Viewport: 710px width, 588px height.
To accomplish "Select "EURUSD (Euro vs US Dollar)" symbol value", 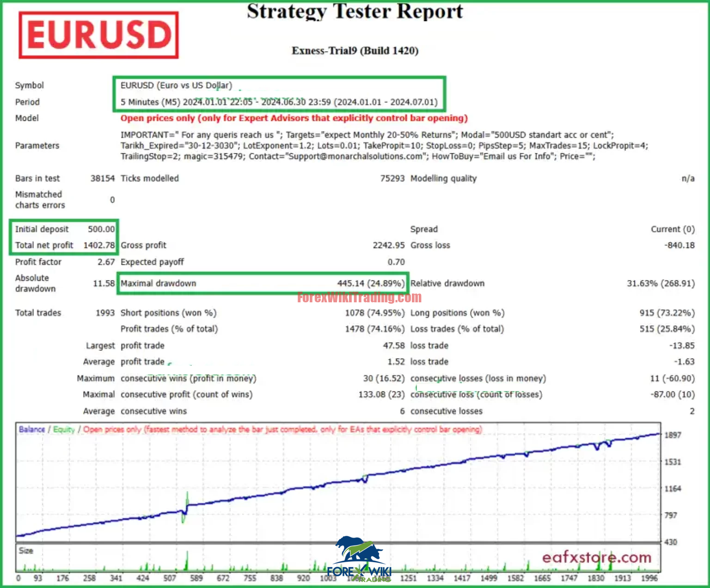I will point(176,86).
